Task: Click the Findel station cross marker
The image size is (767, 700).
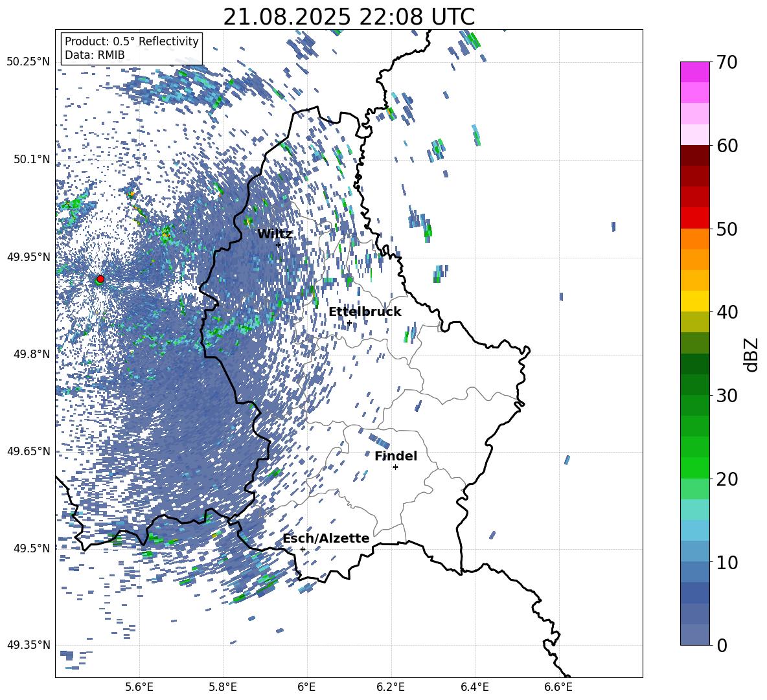Action: pyautogui.click(x=395, y=468)
